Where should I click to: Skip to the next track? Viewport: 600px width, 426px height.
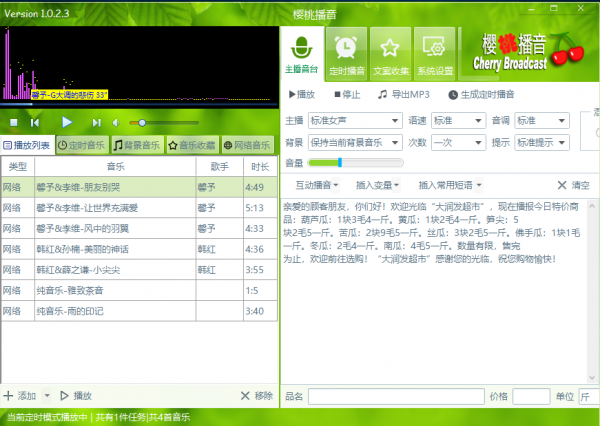click(96, 122)
